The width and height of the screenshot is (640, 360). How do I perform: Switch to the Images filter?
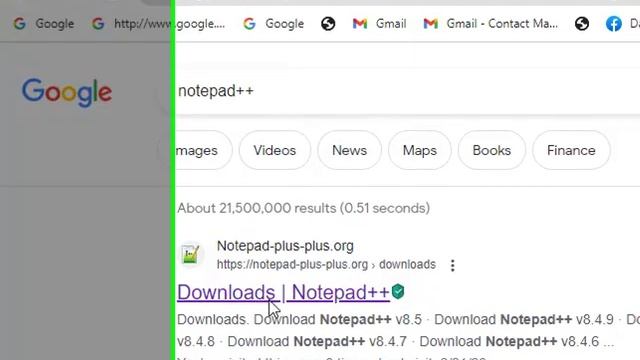pyautogui.click(x=197, y=150)
